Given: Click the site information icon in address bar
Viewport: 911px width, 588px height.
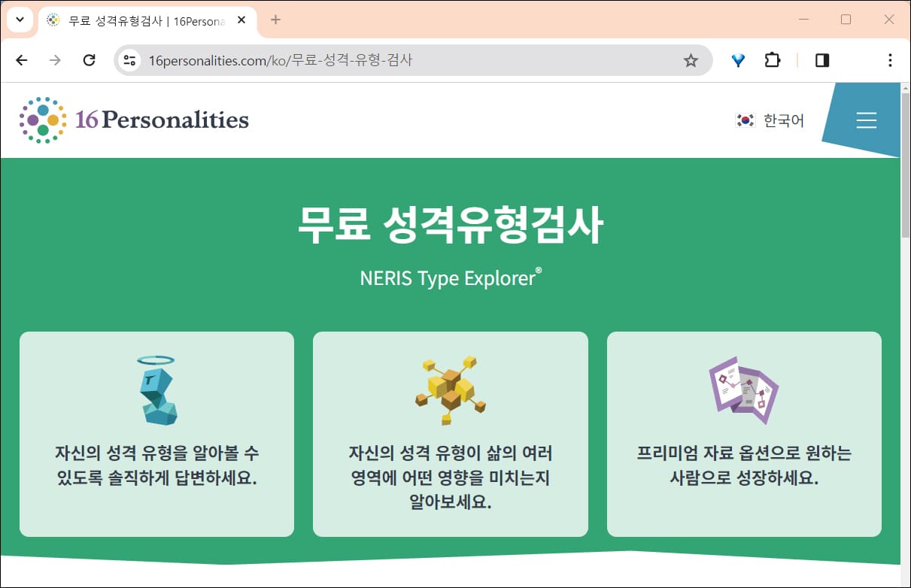Looking at the screenshot, I should coord(129,60).
